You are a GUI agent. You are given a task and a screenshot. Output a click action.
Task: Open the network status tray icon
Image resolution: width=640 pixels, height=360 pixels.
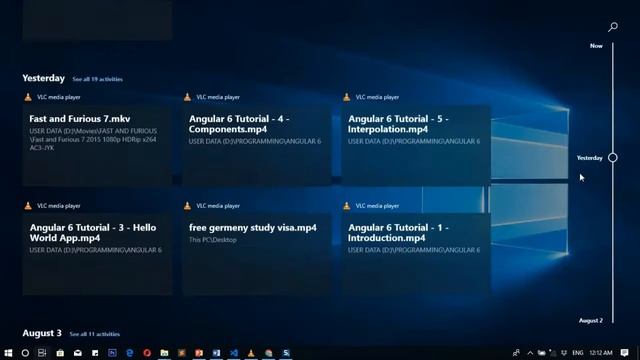553,353
